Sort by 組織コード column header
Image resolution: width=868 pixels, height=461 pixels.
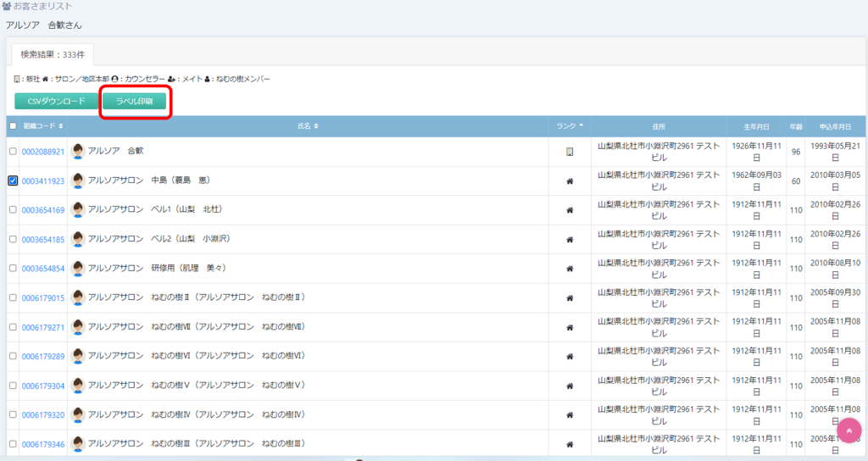[43, 126]
